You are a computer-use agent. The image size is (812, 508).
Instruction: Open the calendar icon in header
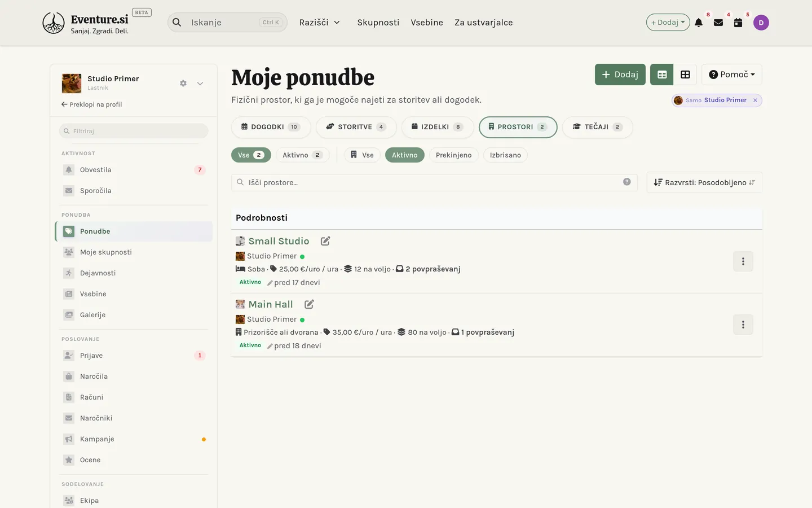point(738,23)
